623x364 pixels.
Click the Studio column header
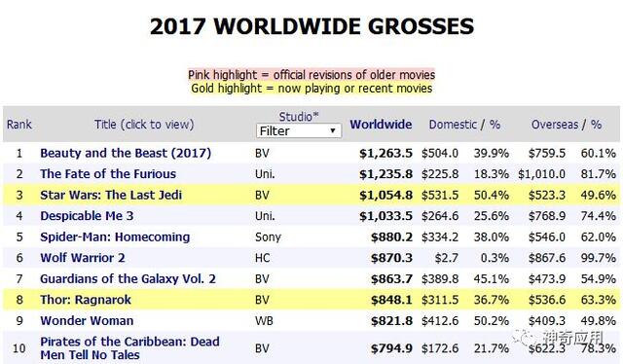click(299, 117)
